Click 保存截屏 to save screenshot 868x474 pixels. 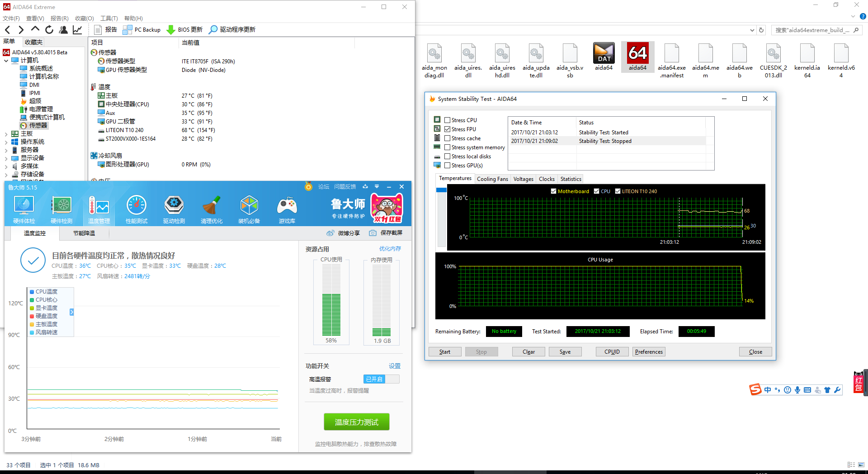click(386, 233)
